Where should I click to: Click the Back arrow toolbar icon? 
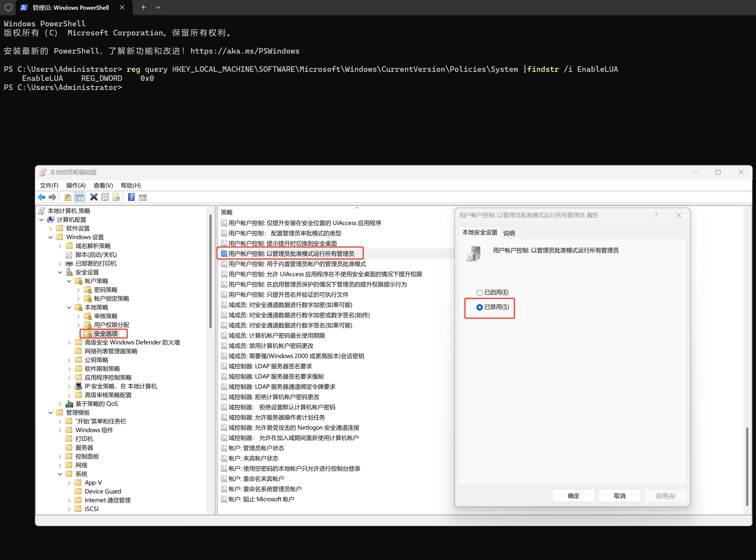click(x=41, y=197)
